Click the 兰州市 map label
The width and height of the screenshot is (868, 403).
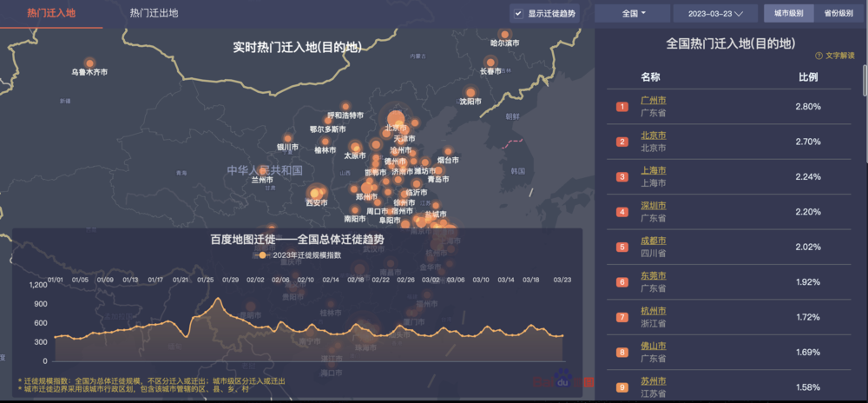262,180
